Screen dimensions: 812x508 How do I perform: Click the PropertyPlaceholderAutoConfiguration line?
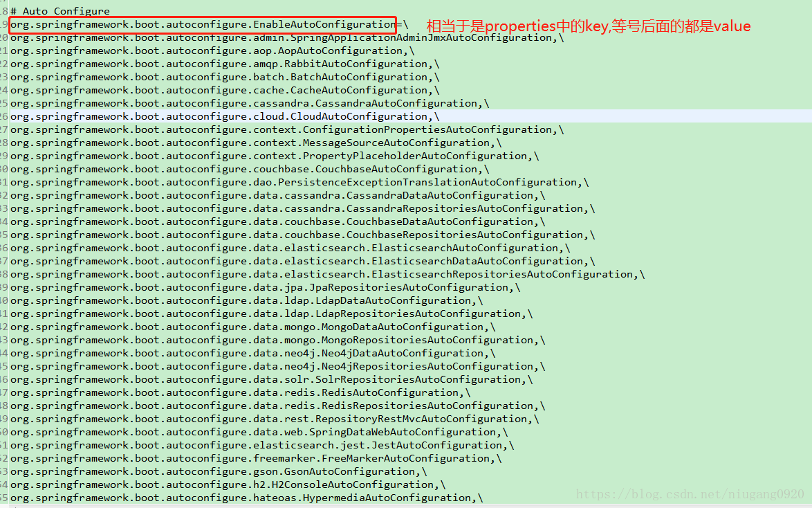click(x=275, y=156)
